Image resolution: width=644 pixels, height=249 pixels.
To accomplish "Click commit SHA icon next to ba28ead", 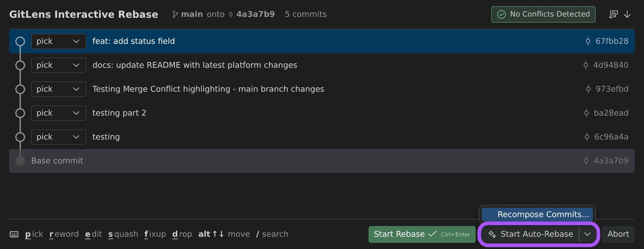I will (x=586, y=113).
